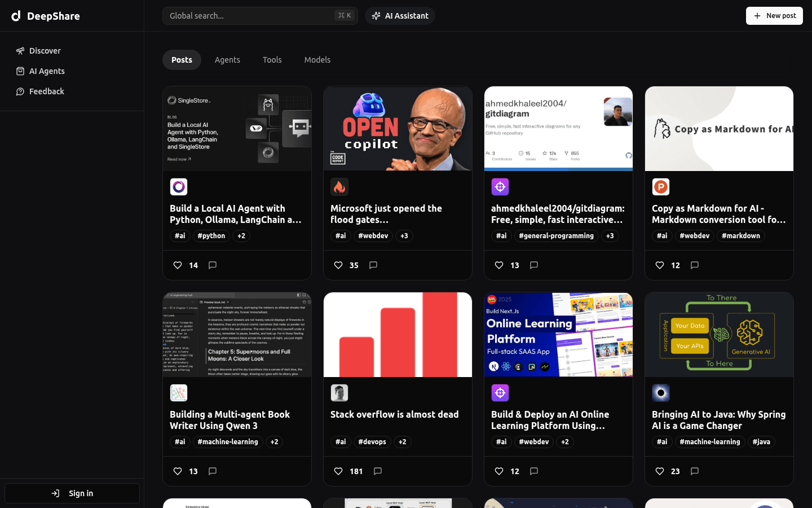The width and height of the screenshot is (812, 508).
Task: Like the Stack overflow post
Action: pos(338,471)
